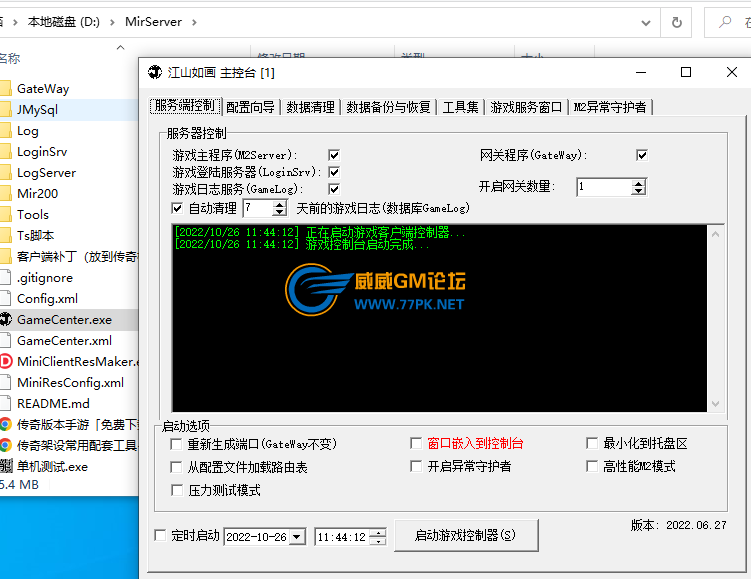Uncheck 游戏日志服务(GameLog) checkbox
This screenshot has height=579, width=751.
click(334, 189)
